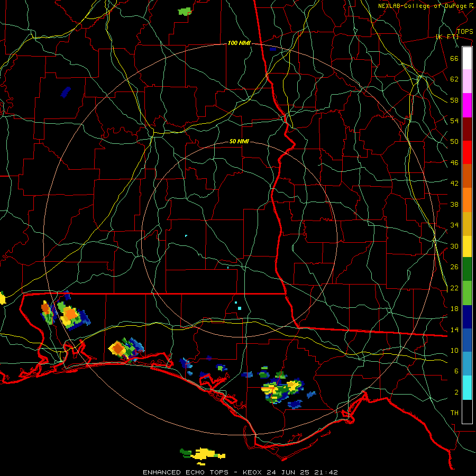
Task: Click the legend value "6"
Action: [456, 371]
